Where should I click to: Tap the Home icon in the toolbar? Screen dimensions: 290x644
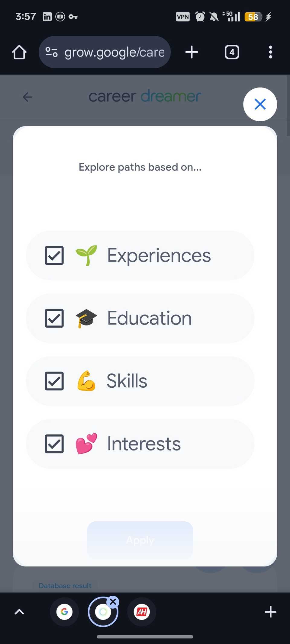19,52
